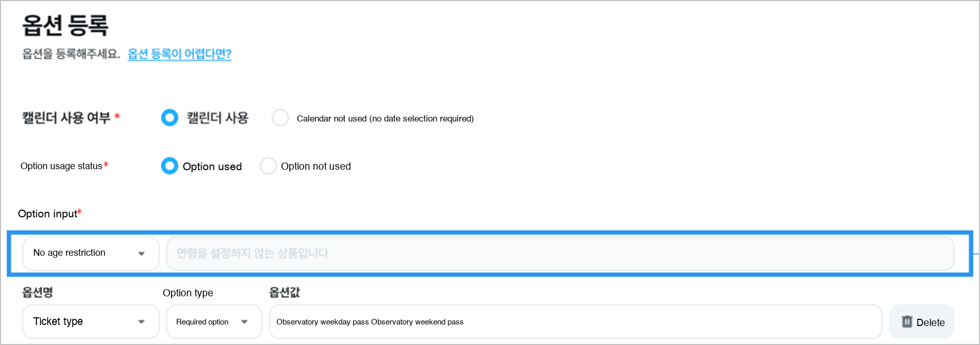Image resolution: width=980 pixels, height=345 pixels.
Task: Open the No age restriction dropdown
Action: pyautogui.click(x=91, y=253)
